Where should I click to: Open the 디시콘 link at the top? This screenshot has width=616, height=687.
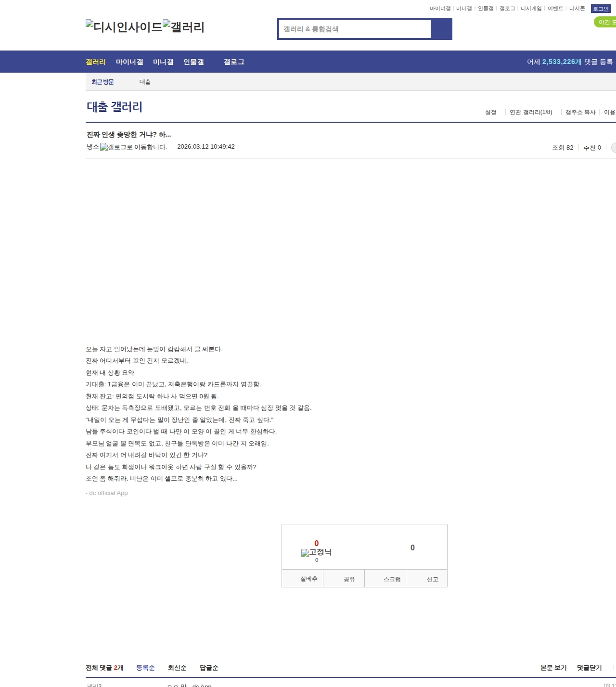[x=577, y=9]
